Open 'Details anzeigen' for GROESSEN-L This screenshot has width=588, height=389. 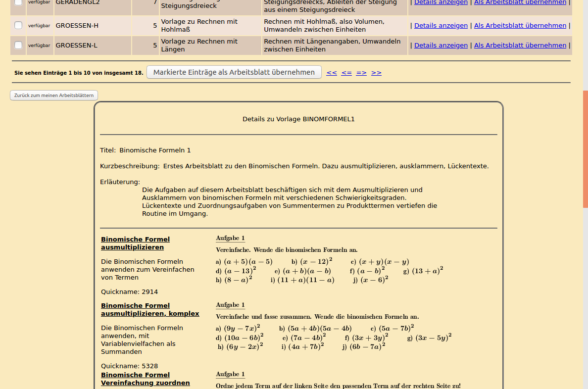pyautogui.click(x=441, y=46)
